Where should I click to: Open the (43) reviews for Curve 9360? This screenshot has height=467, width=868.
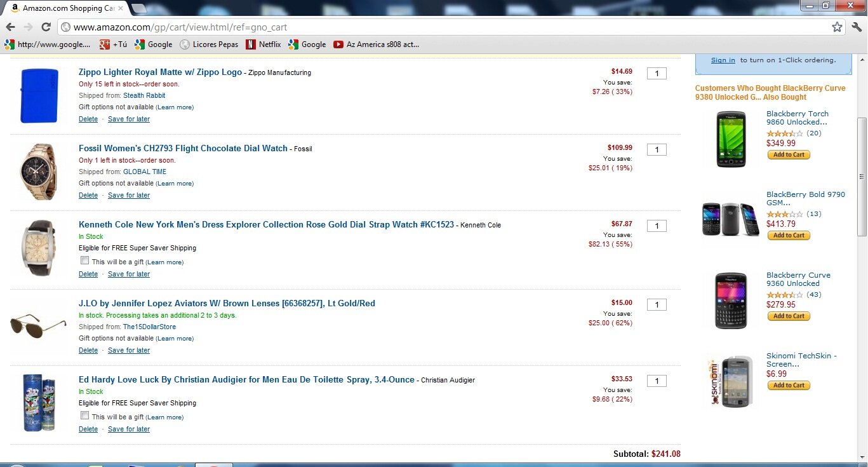coord(813,295)
